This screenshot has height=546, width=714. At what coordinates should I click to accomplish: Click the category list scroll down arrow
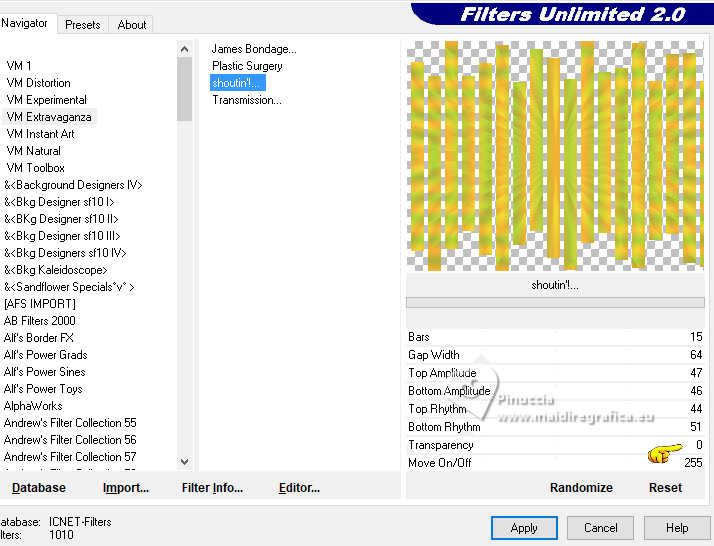click(x=184, y=461)
